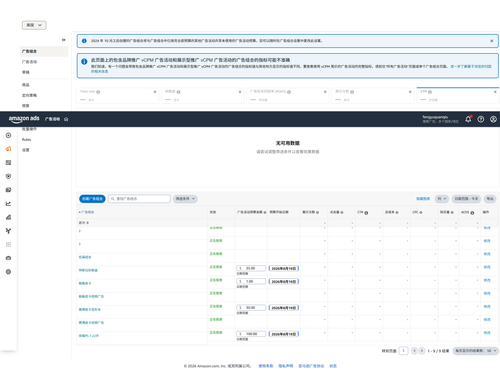
Task: Click the 100.00 budget amount field
Action: [251, 334]
